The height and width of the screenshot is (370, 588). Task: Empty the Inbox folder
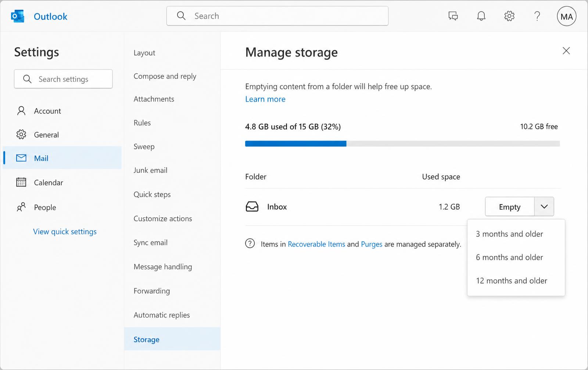pyautogui.click(x=510, y=207)
